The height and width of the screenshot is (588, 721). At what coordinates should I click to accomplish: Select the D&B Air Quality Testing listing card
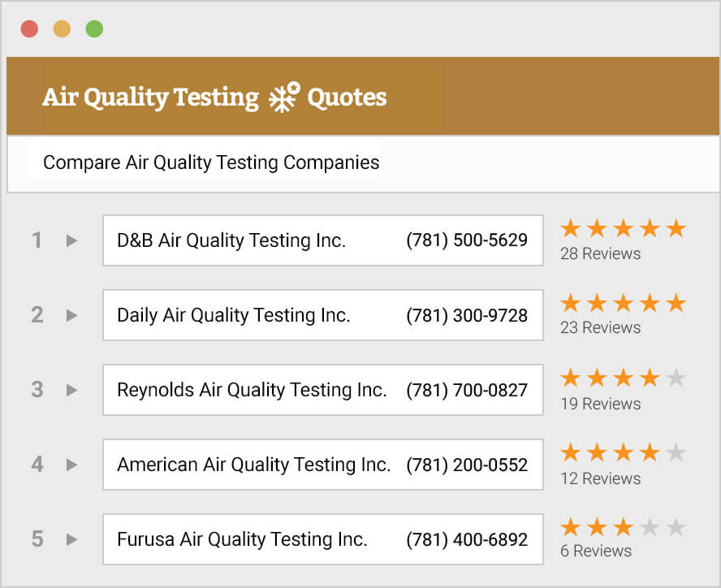tap(323, 240)
